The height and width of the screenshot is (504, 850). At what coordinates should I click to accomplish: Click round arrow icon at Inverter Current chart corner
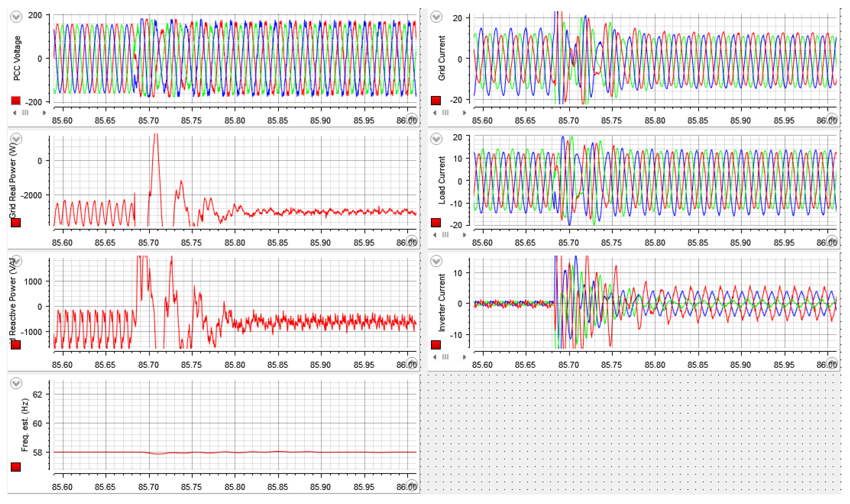[x=832, y=363]
